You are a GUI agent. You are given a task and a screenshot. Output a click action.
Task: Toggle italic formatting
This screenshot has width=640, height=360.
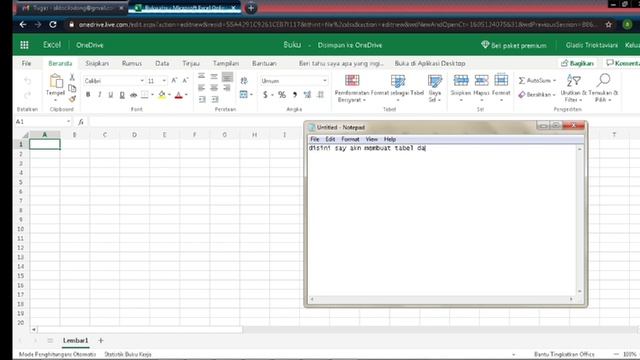click(x=99, y=95)
